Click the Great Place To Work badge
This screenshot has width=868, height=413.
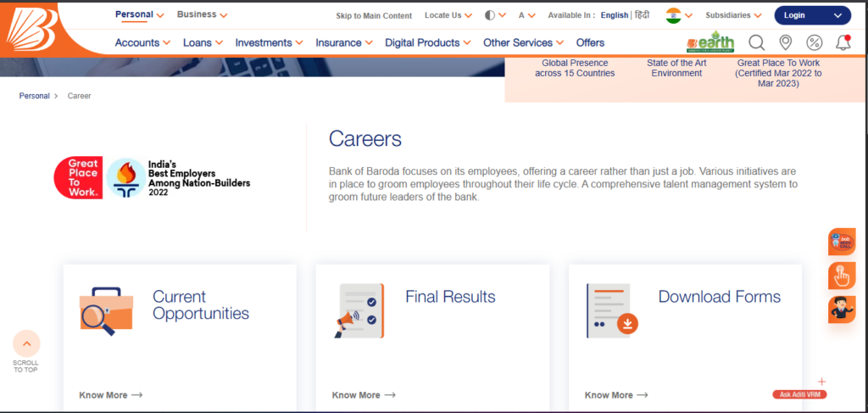[x=78, y=178]
